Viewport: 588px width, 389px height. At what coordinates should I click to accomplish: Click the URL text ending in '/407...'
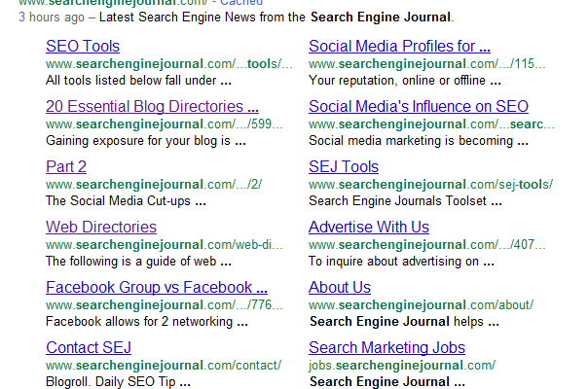(x=427, y=245)
